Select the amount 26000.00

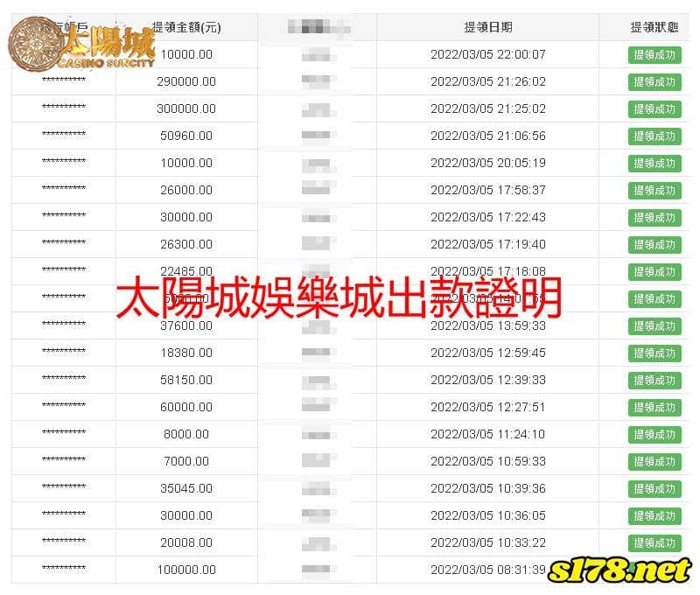pyautogui.click(x=186, y=190)
